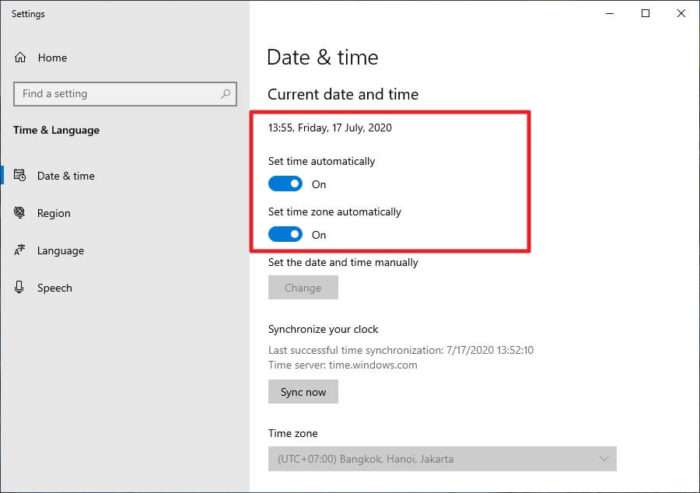Click the Speech microphone icon
This screenshot has width=700, height=493.
pos(19,287)
